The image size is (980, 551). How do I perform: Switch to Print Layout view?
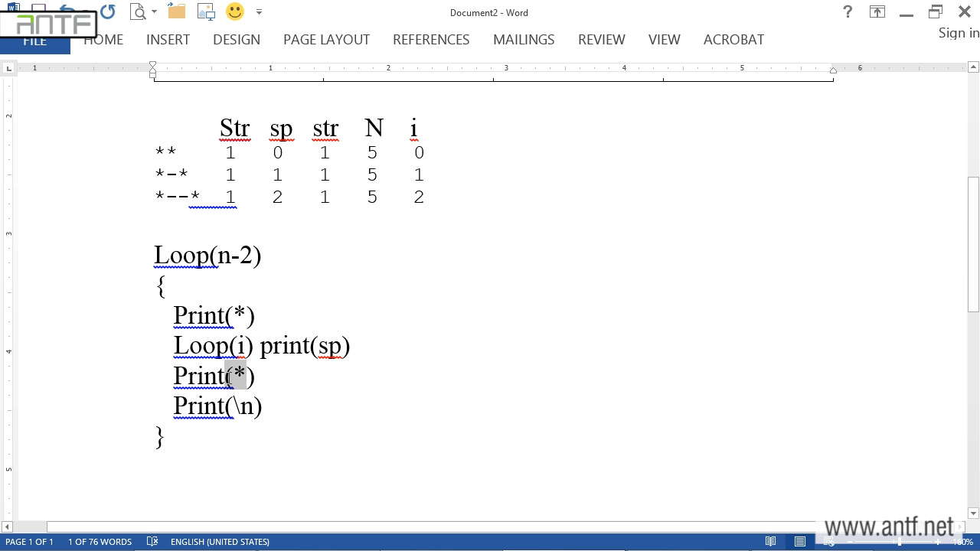(x=800, y=542)
